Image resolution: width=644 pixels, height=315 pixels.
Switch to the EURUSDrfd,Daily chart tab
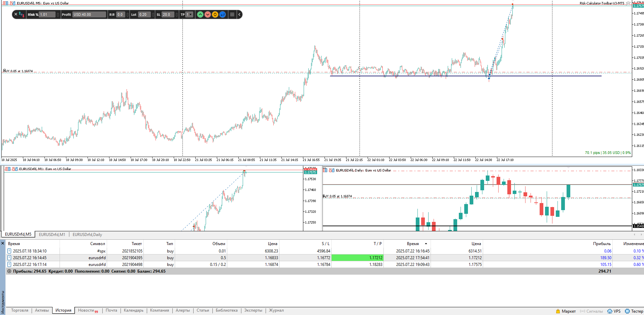point(87,235)
